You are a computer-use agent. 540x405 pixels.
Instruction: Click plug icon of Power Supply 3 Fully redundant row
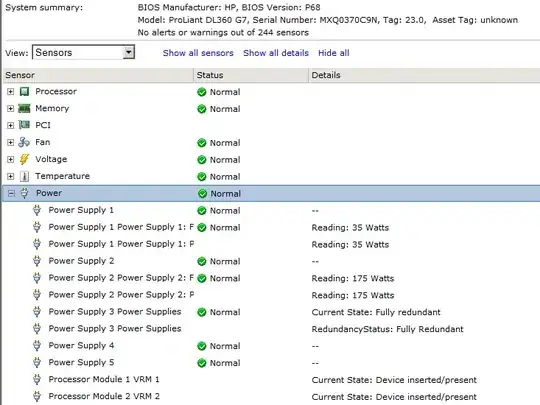pos(37,312)
